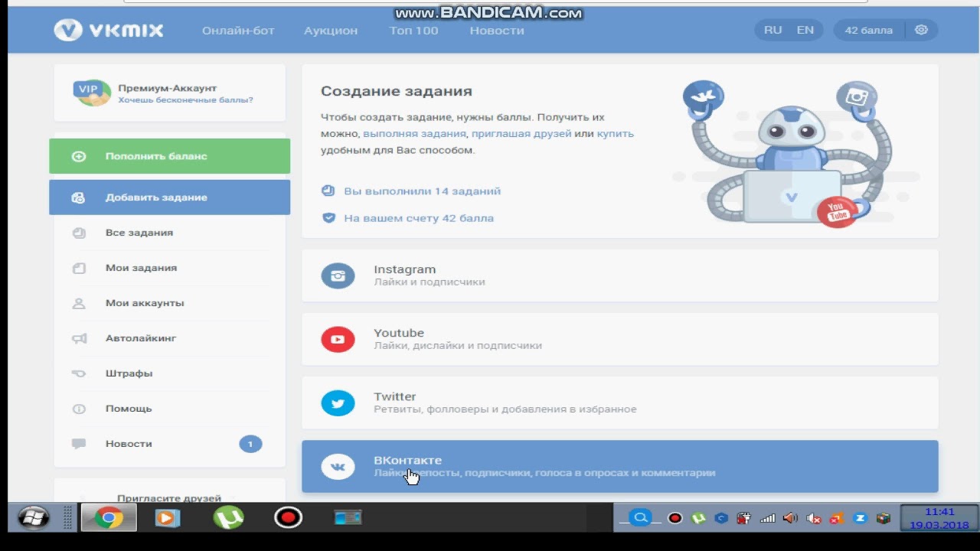980x551 pixels.
Task: Open settings gear icon in header
Action: 921,31
